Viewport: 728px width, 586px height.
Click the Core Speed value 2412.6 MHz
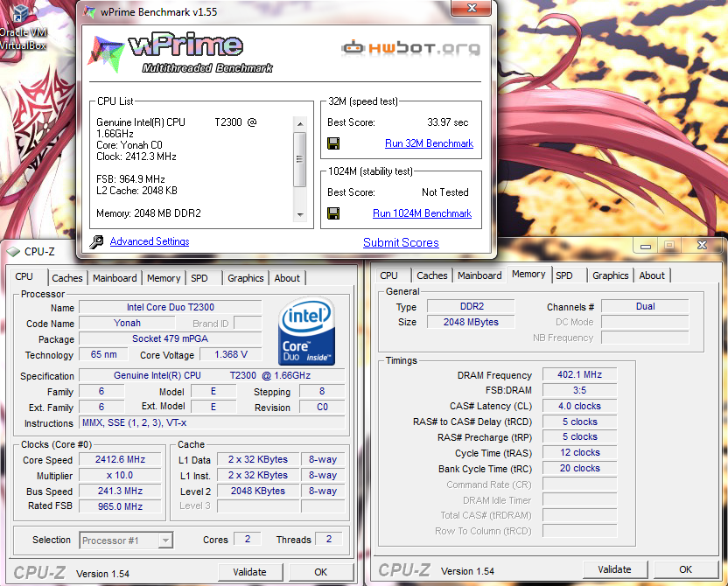120,459
